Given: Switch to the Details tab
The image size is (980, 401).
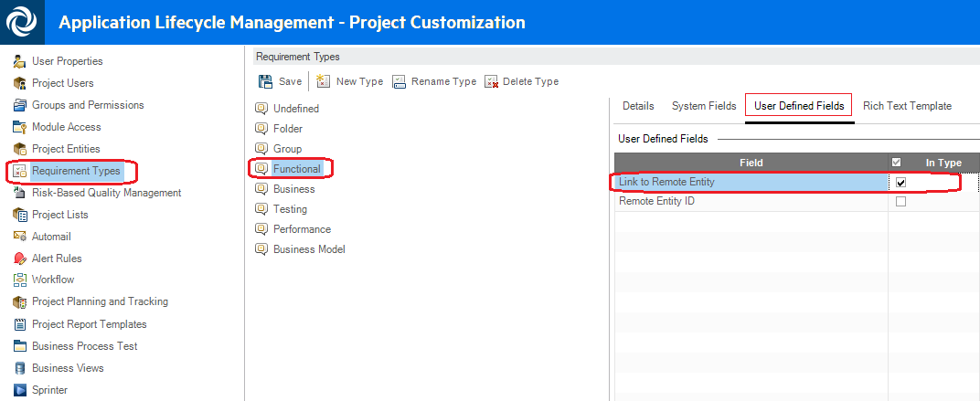Looking at the screenshot, I should tap(638, 106).
